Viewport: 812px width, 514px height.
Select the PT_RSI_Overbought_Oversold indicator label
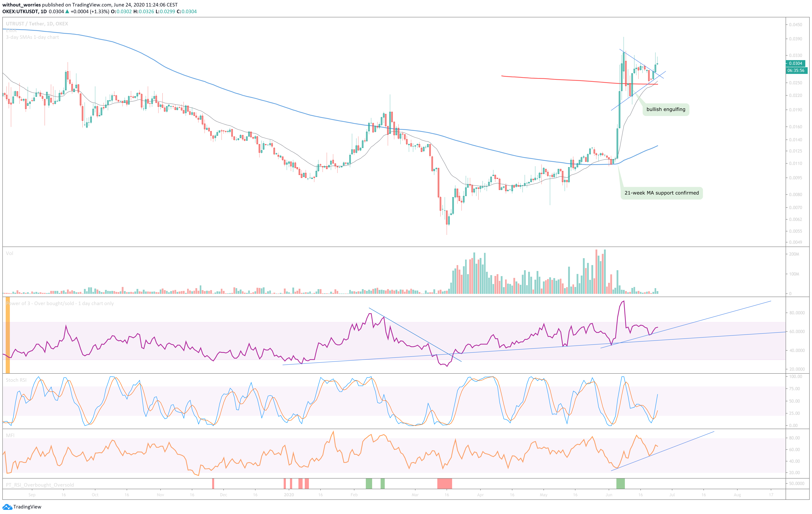click(40, 485)
